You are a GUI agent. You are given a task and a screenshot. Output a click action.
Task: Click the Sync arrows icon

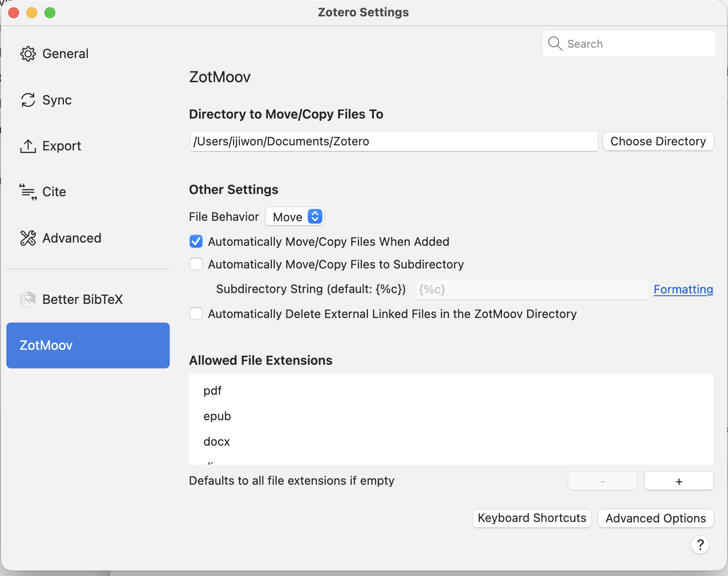(x=28, y=100)
